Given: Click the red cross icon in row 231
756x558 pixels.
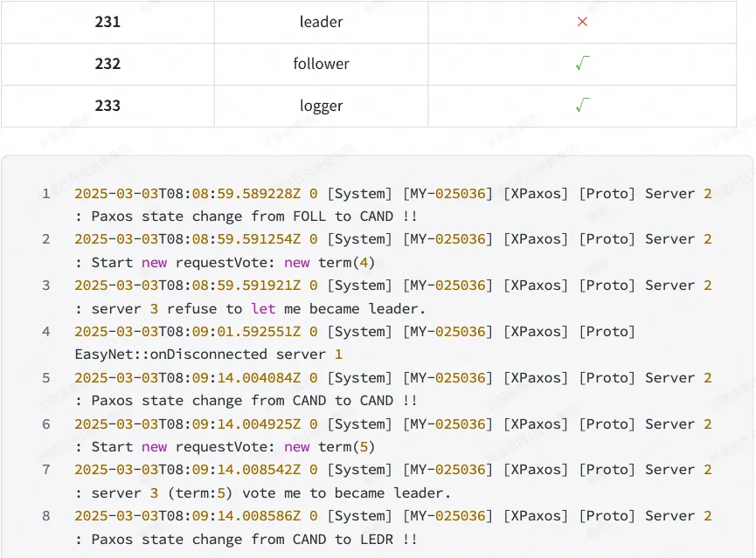Looking at the screenshot, I should point(582,22).
